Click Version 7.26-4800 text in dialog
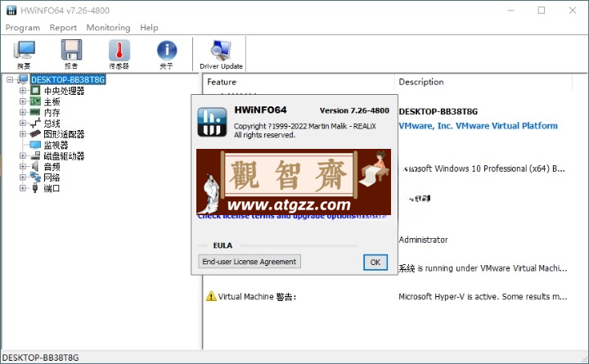 point(354,110)
